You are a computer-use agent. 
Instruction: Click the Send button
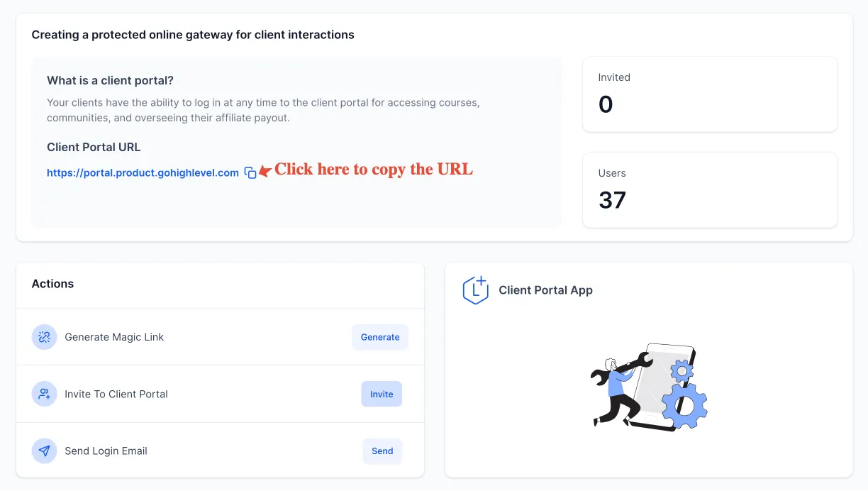[x=382, y=451]
